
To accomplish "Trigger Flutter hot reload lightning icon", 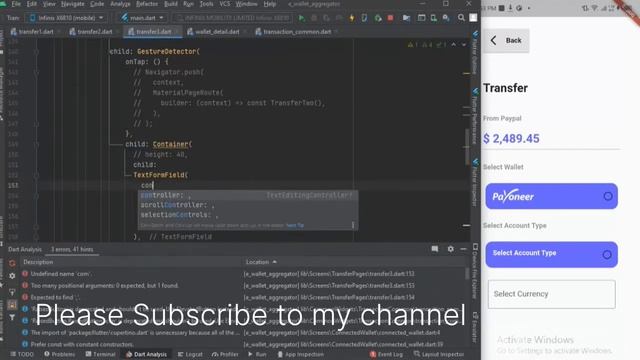I will (x=351, y=18).
